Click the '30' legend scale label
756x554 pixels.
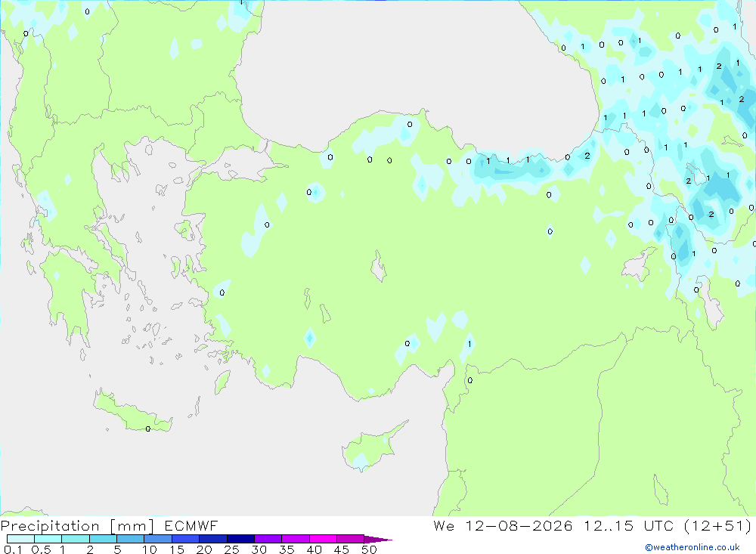click(259, 549)
